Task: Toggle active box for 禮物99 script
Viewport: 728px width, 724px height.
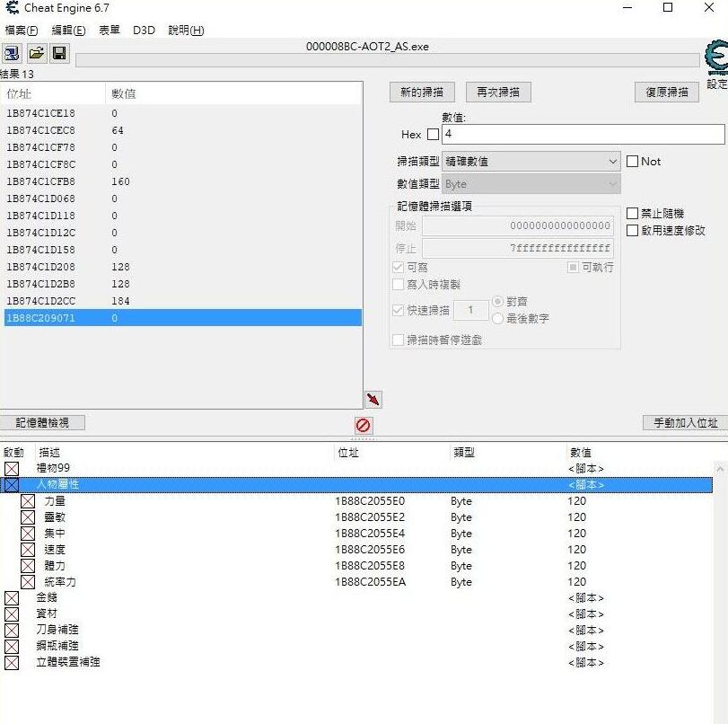Action: pyautogui.click(x=12, y=468)
